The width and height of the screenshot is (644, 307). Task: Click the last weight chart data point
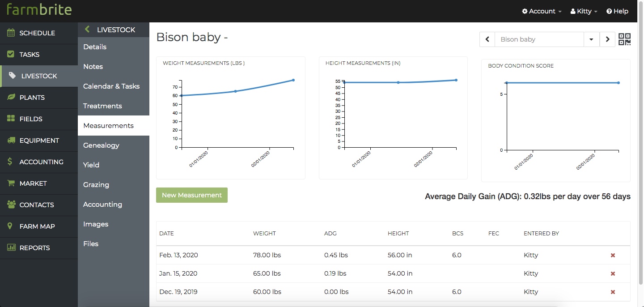293,80
